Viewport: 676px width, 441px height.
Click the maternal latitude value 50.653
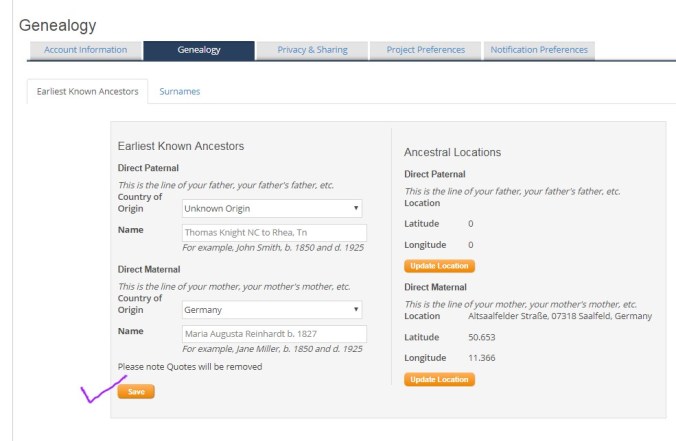482,338
